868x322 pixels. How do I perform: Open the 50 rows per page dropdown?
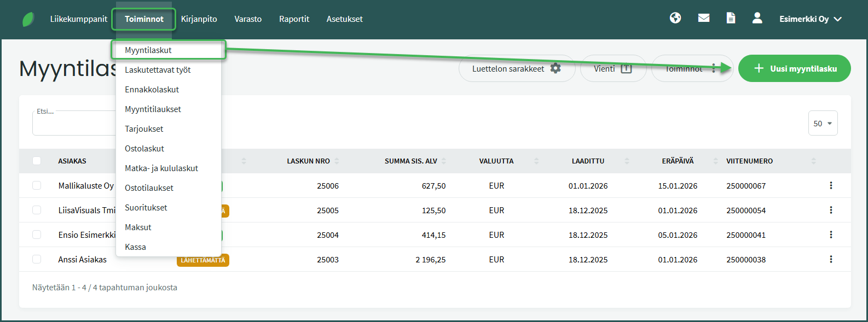(823, 124)
